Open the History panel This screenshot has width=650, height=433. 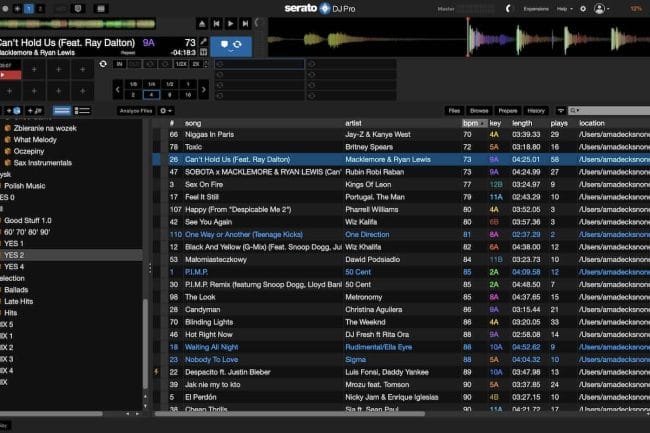point(536,111)
